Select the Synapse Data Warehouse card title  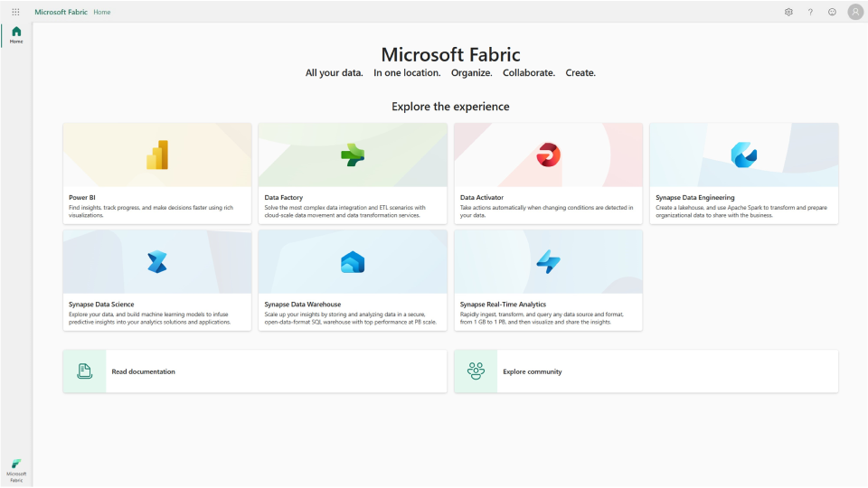[x=303, y=305]
